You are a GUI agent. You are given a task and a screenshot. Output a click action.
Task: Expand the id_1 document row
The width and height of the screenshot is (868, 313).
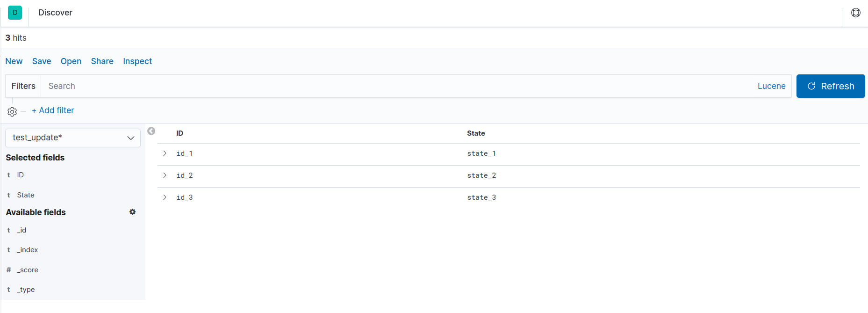coord(165,153)
